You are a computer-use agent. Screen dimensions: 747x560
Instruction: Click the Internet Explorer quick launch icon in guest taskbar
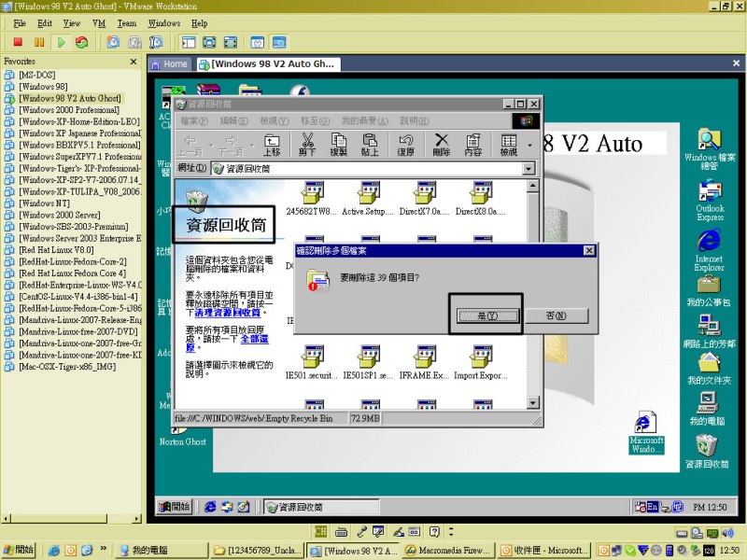(x=210, y=507)
